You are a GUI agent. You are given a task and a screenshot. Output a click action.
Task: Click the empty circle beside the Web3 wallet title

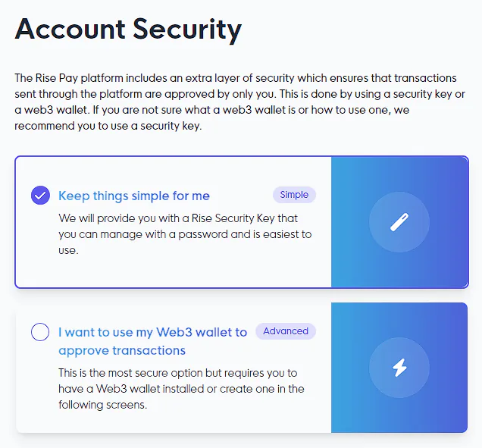point(40,332)
